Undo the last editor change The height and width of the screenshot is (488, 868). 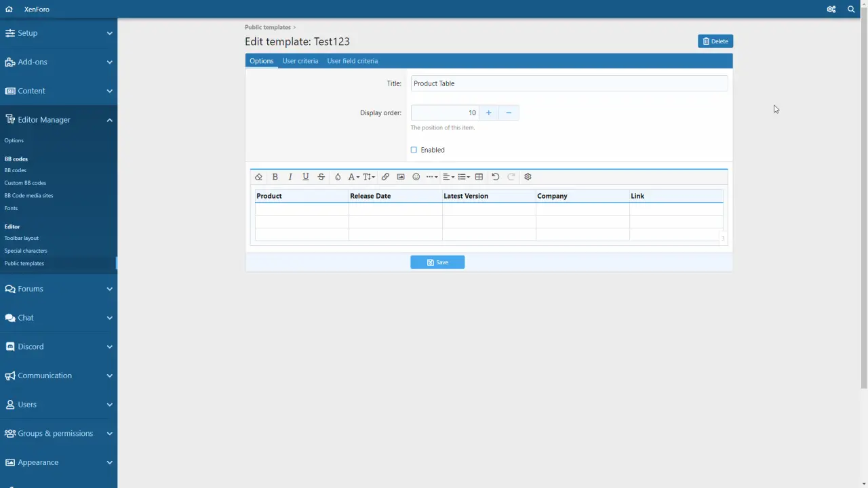tap(496, 177)
